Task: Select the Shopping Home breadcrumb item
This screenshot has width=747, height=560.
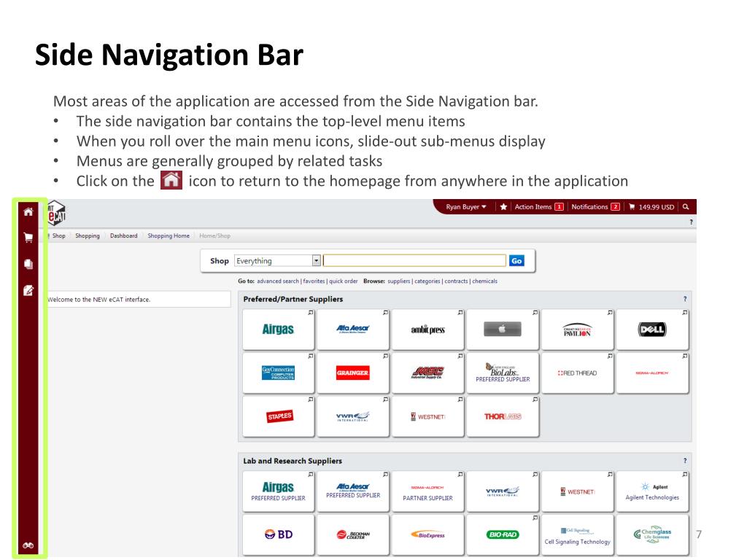Action: pyautogui.click(x=169, y=236)
